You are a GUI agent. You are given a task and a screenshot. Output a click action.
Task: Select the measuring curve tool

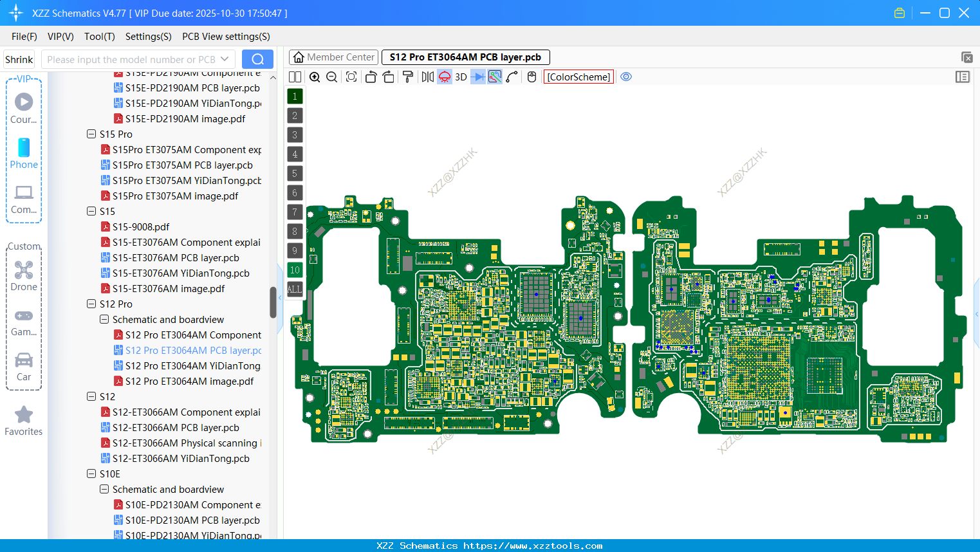(512, 77)
